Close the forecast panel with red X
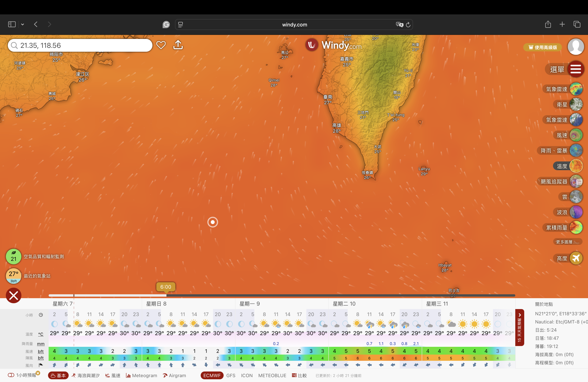 coord(14,295)
